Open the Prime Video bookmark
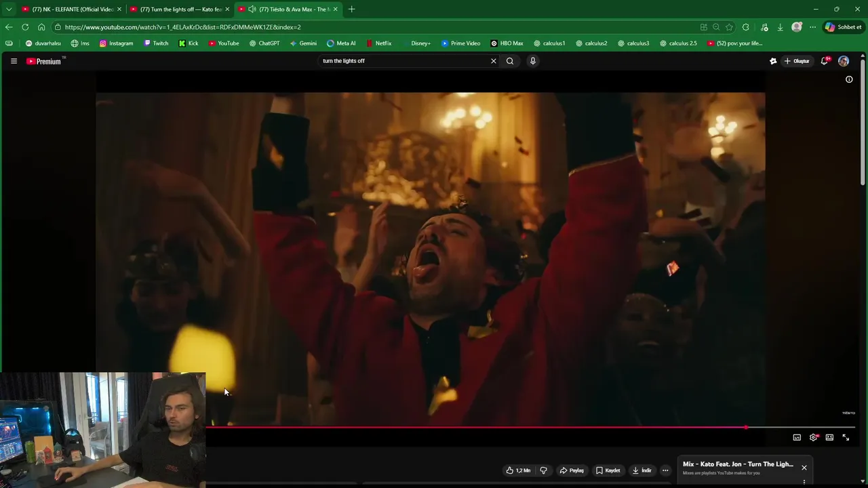 pos(460,43)
